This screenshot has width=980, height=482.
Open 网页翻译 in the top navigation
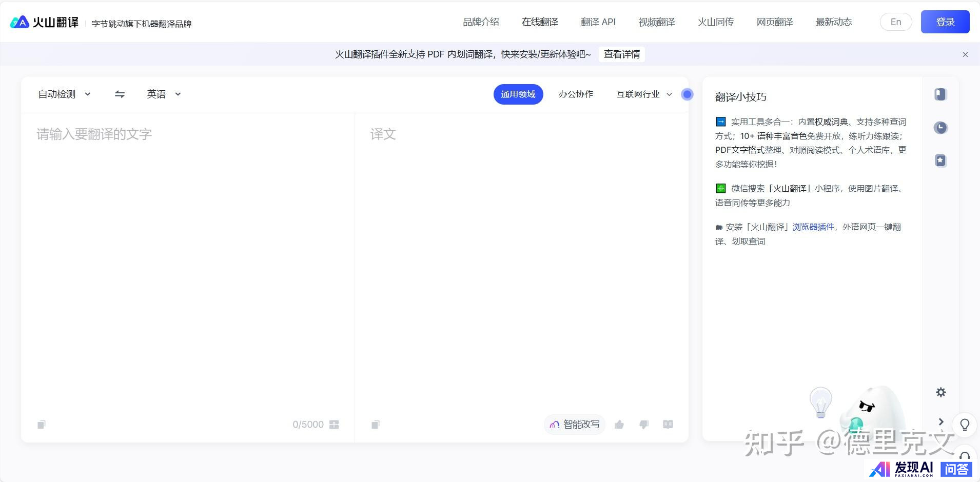point(775,22)
